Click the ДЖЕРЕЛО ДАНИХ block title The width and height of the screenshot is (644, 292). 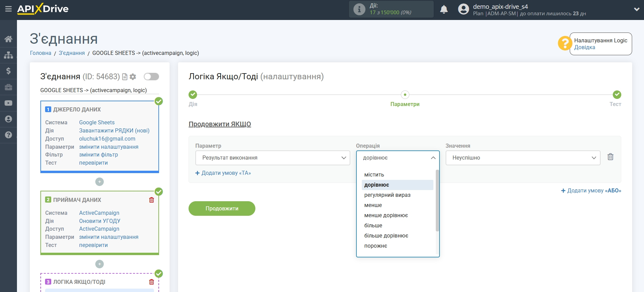tap(77, 110)
